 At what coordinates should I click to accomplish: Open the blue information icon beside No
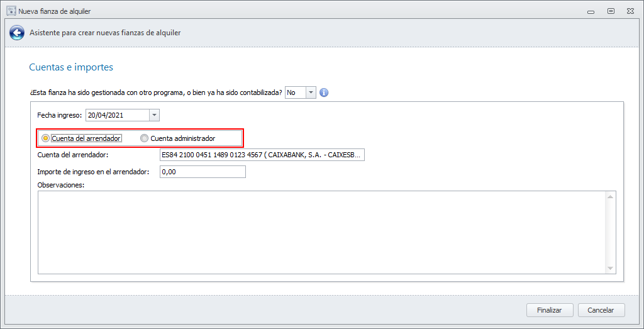[324, 93]
